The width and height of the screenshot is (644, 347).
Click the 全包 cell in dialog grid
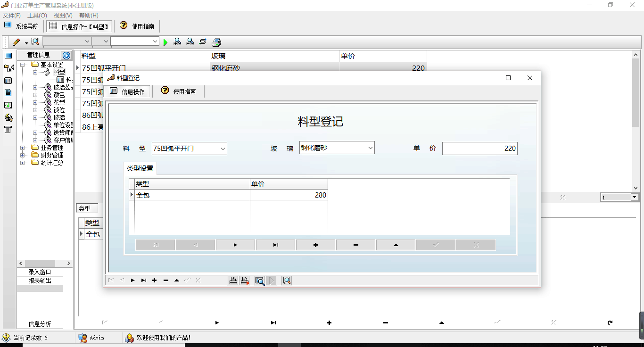point(192,195)
